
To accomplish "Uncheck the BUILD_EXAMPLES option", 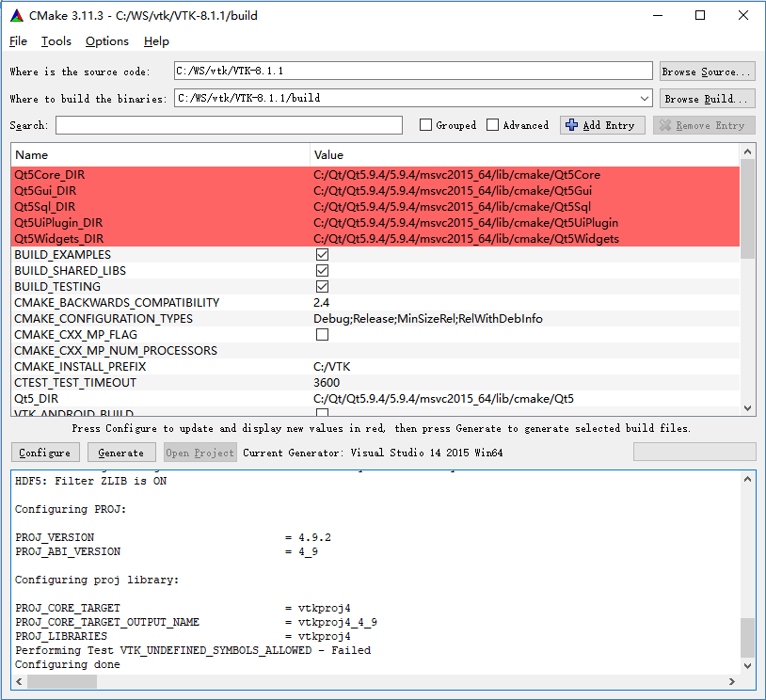I will coord(322,255).
